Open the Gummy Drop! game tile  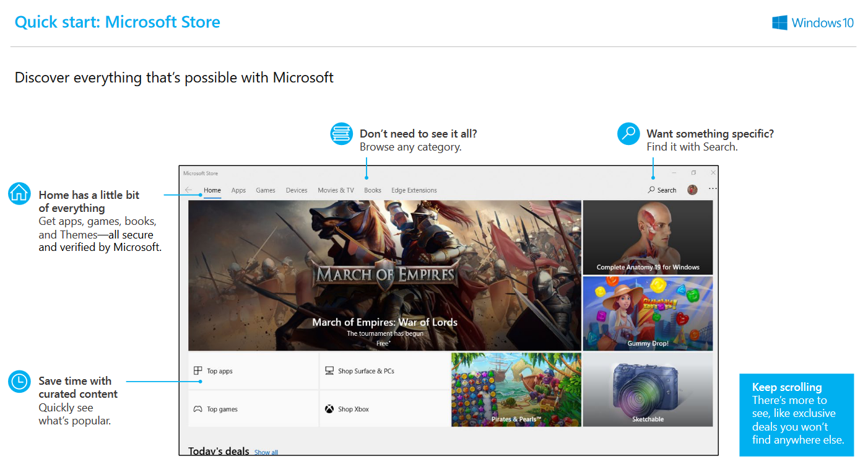(648, 313)
